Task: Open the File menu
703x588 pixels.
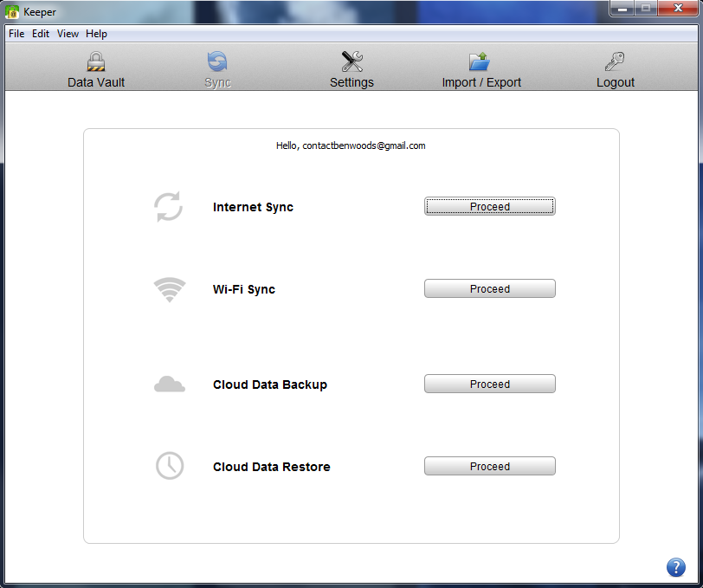Action: click(x=16, y=34)
